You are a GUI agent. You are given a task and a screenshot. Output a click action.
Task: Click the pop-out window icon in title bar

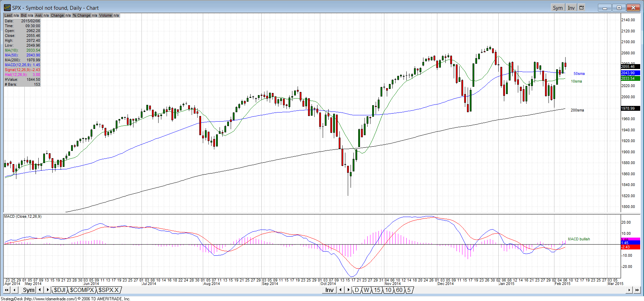coord(581,8)
